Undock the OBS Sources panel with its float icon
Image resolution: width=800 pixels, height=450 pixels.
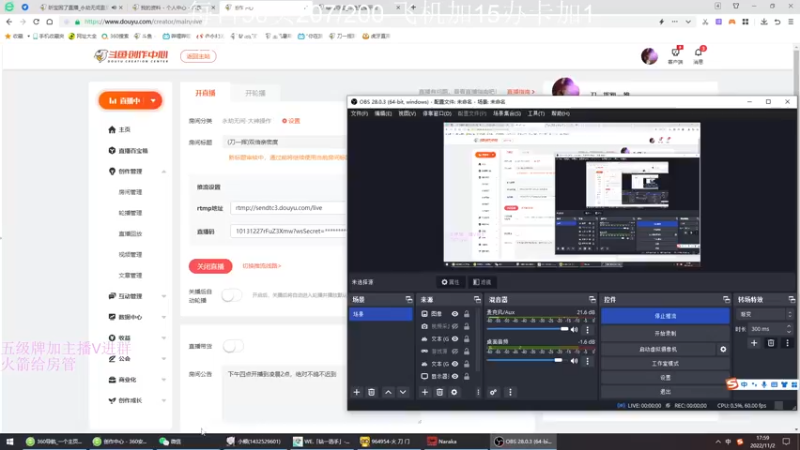pos(477,299)
